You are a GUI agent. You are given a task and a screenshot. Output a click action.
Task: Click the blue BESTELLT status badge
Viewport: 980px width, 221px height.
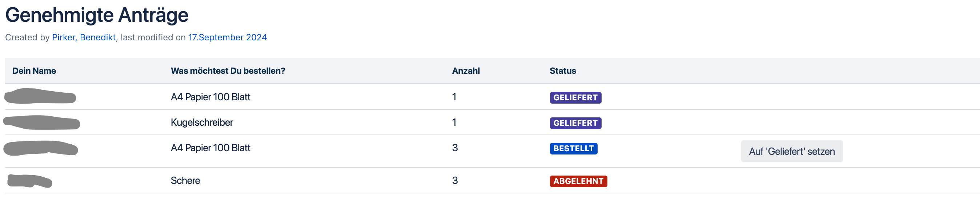tap(573, 149)
